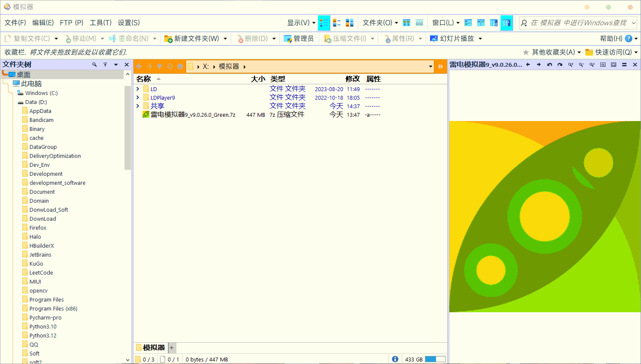Fit image to viewer pane icon
The height and width of the screenshot is (364, 641).
(603, 65)
